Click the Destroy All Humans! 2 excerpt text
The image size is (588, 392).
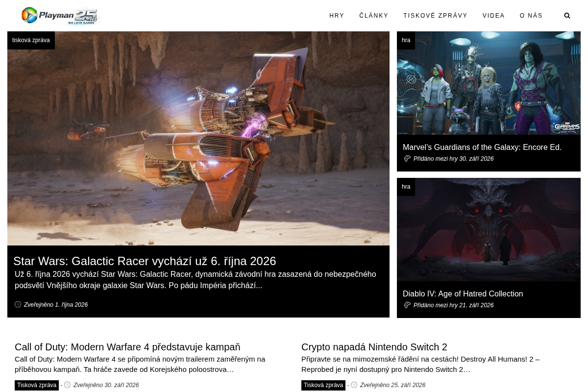[420, 364]
